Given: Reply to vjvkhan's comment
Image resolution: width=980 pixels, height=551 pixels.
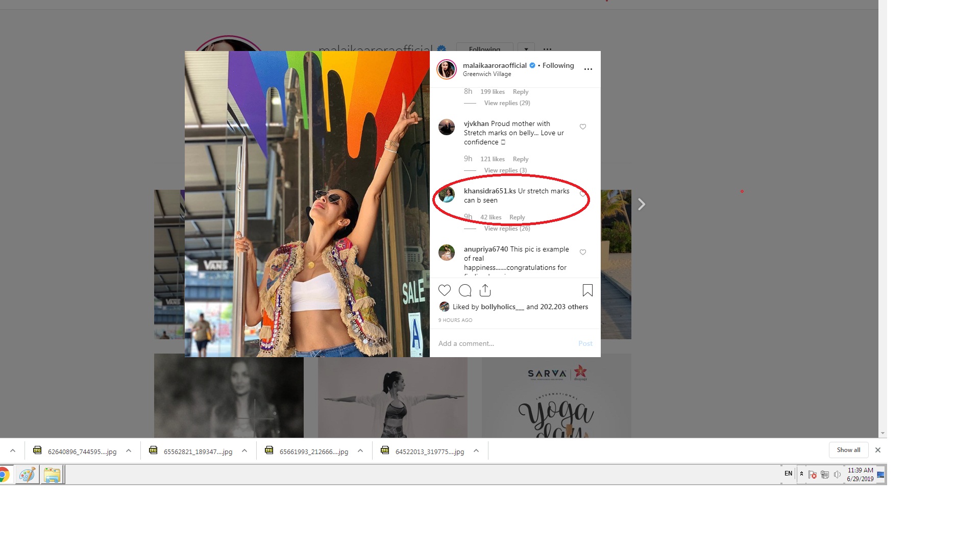Looking at the screenshot, I should coord(521,159).
